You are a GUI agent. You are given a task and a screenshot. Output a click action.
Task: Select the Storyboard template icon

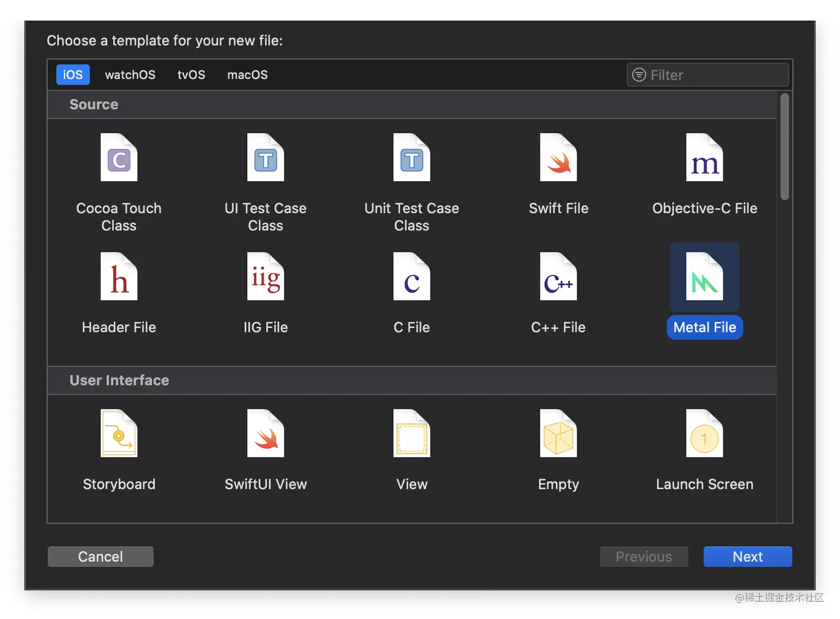tap(119, 434)
